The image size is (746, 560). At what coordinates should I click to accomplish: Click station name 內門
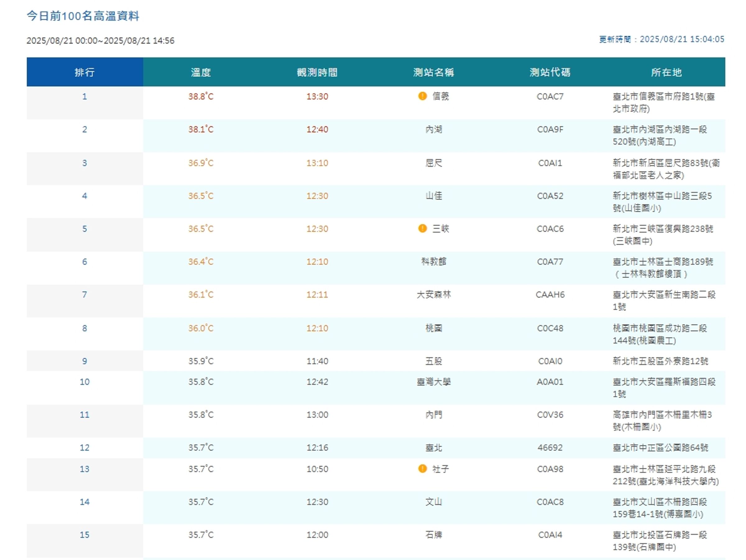434,415
